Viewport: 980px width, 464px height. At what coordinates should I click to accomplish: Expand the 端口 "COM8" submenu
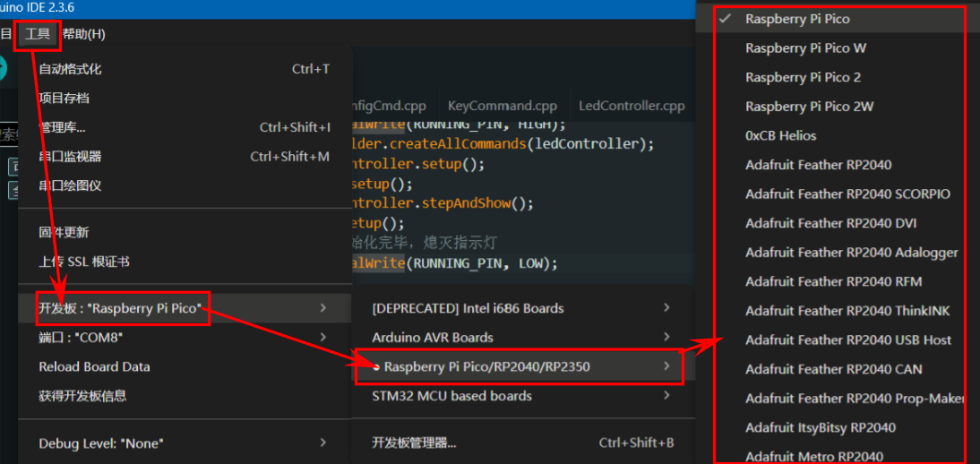pos(185,338)
